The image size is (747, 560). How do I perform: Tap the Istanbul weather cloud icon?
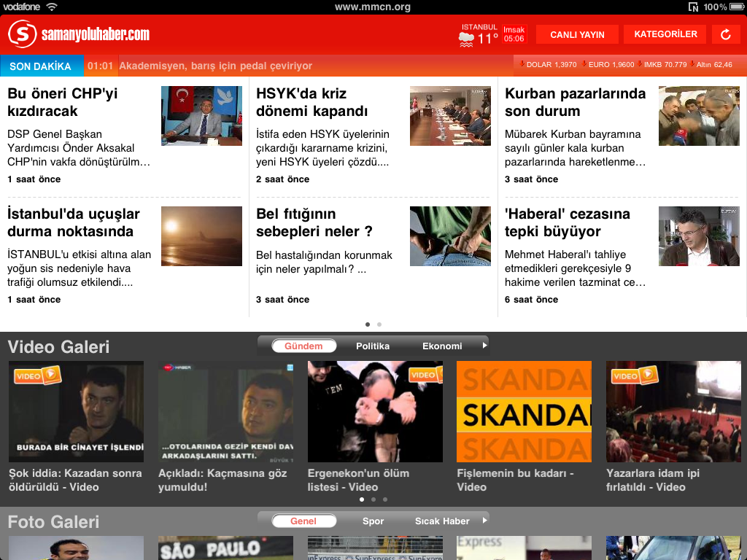pos(467,39)
